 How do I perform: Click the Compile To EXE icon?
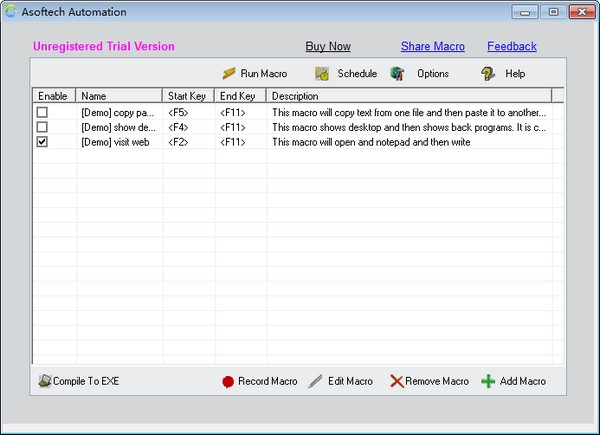(x=44, y=381)
